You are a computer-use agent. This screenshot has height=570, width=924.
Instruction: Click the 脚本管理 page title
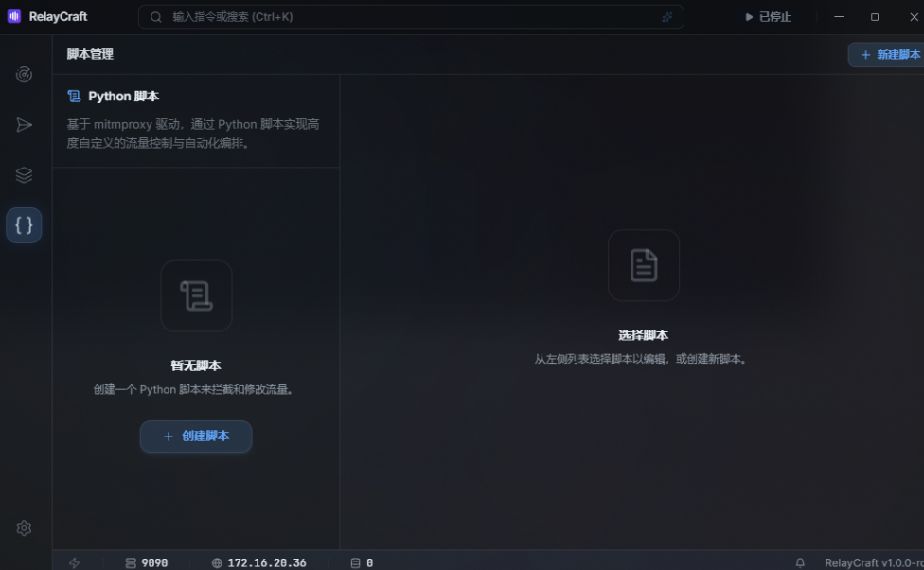click(x=90, y=54)
